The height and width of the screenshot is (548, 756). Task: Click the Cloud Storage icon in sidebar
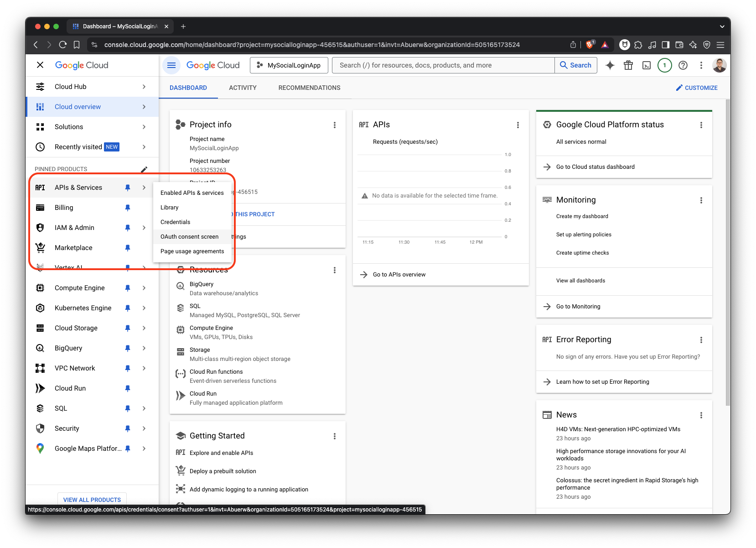(x=40, y=328)
